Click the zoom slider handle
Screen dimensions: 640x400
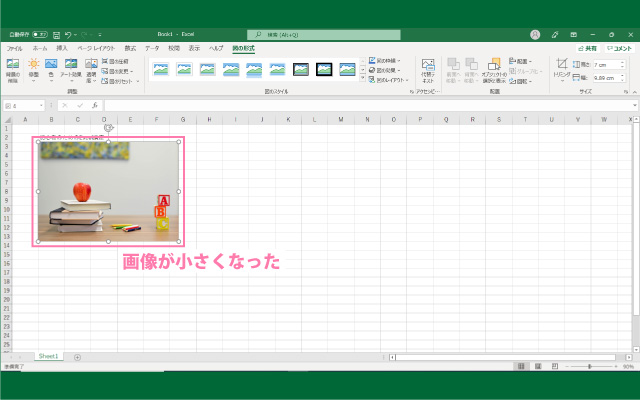589,367
